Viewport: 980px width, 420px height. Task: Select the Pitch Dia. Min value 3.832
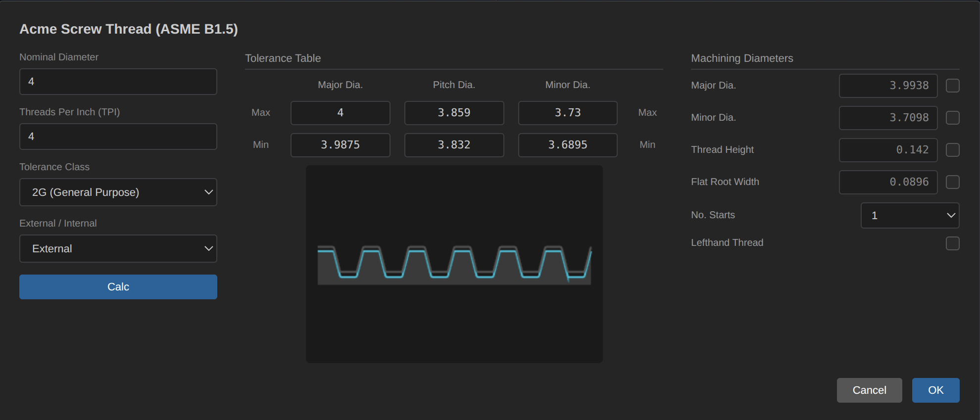pyautogui.click(x=454, y=145)
